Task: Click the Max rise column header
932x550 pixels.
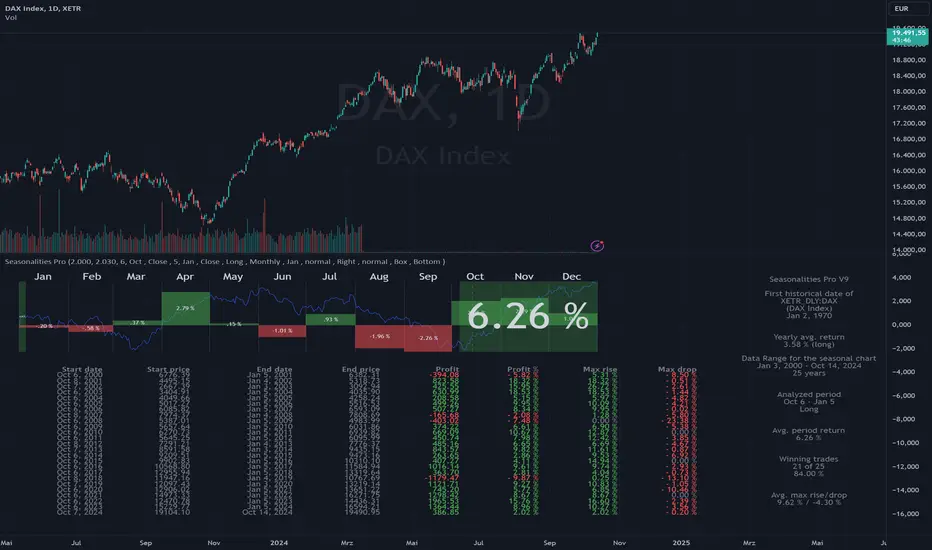Action: (600, 369)
